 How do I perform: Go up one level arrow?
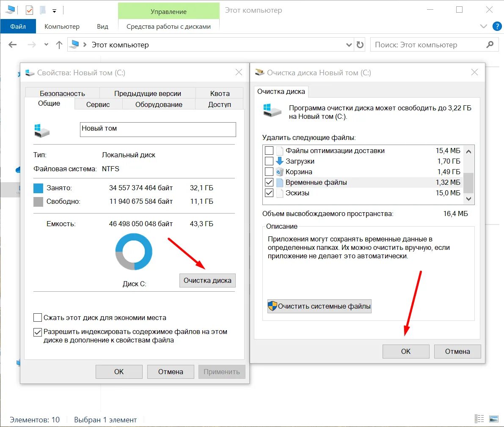[x=59, y=45]
